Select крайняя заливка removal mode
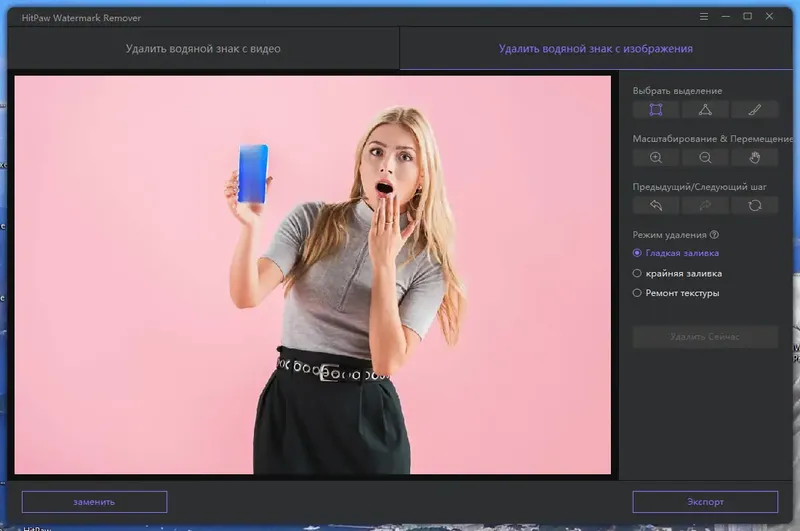The height and width of the screenshot is (531, 800). click(x=677, y=273)
